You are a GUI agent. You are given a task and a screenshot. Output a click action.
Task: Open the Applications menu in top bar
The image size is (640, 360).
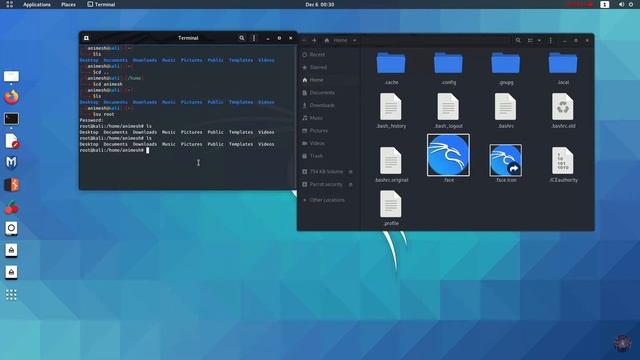click(x=37, y=4)
